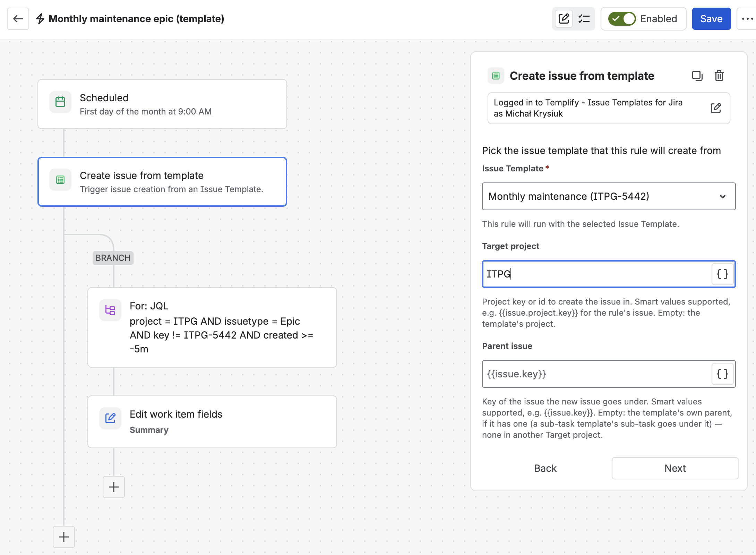This screenshot has width=756, height=555.
Task: Delete the action with trash icon
Action: (719, 76)
